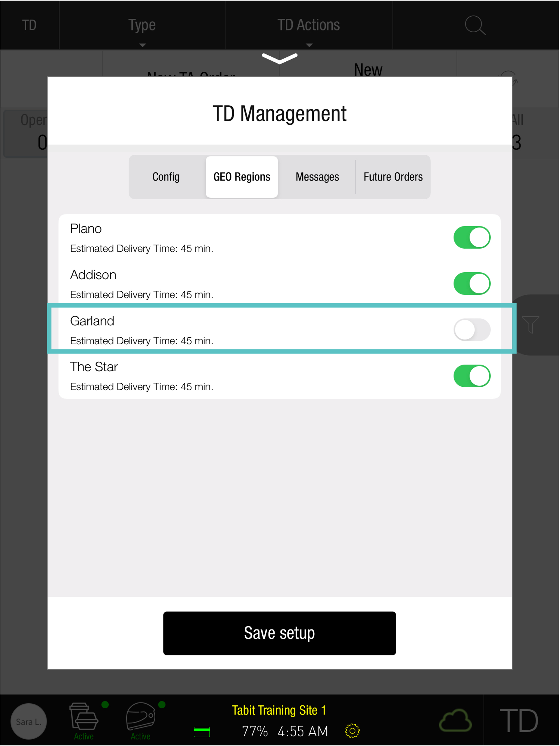560x746 pixels.
Task: Click the green battery indicator icon
Action: (x=202, y=732)
